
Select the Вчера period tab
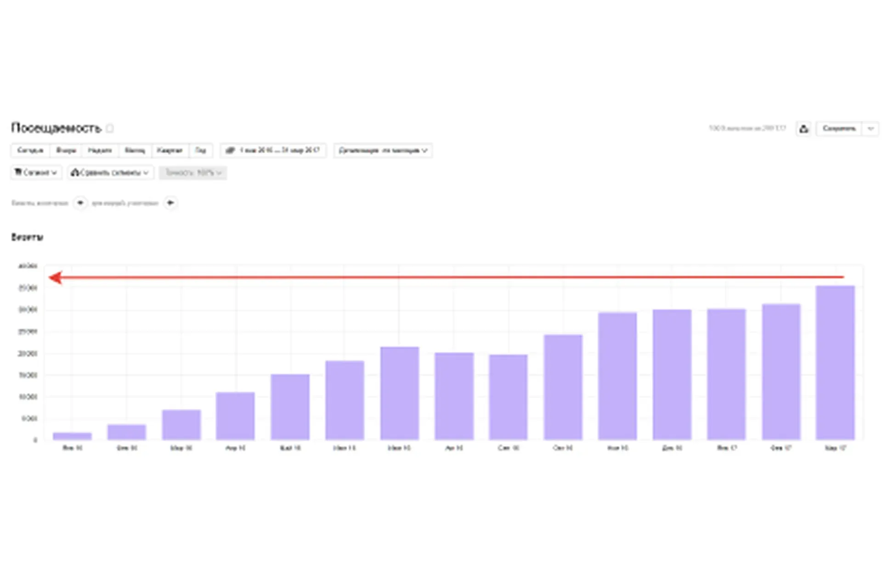click(66, 150)
